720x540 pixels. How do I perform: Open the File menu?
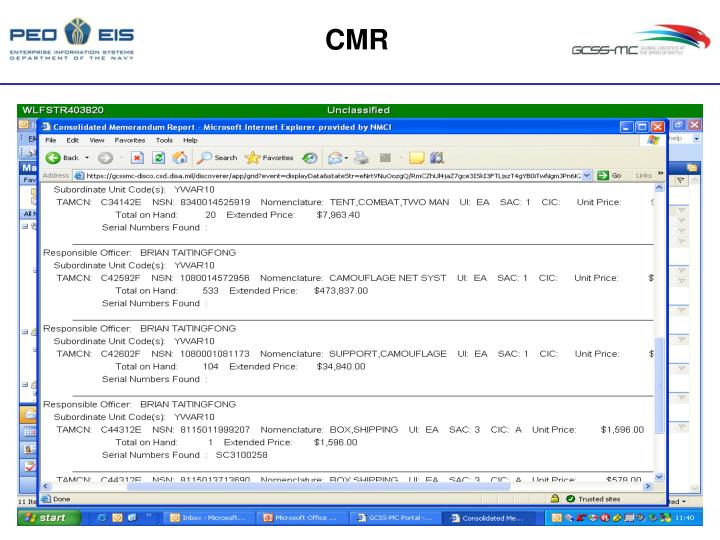(50, 139)
